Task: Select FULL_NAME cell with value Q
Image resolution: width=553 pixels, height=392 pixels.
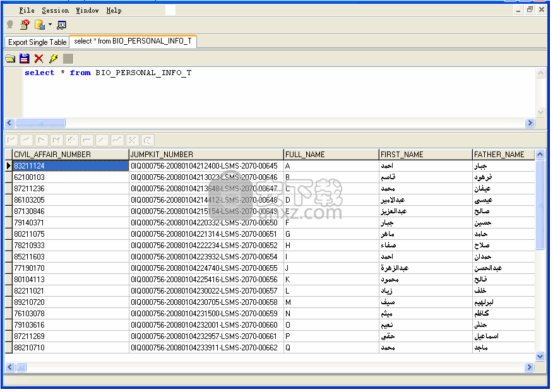Action: tap(331, 348)
